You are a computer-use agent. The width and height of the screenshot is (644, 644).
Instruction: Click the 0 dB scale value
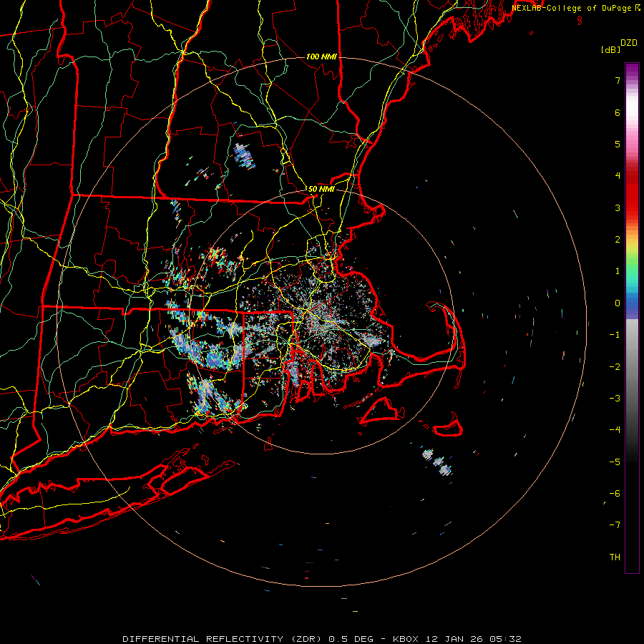[618, 303]
